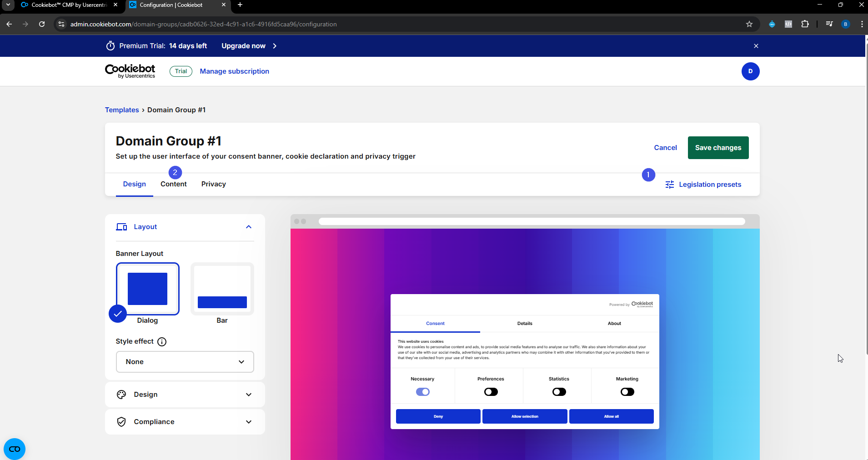Click the Banner Layout label

click(140, 254)
